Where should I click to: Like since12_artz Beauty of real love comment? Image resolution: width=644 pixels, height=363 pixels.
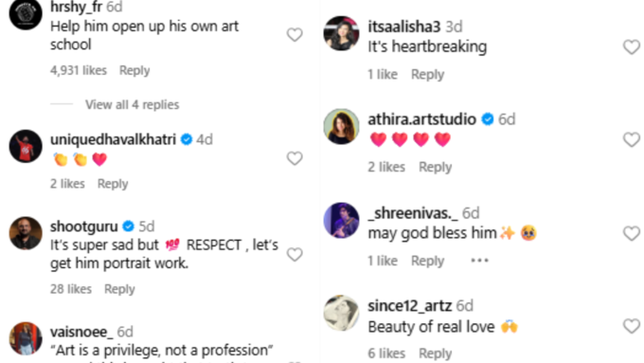point(632,326)
